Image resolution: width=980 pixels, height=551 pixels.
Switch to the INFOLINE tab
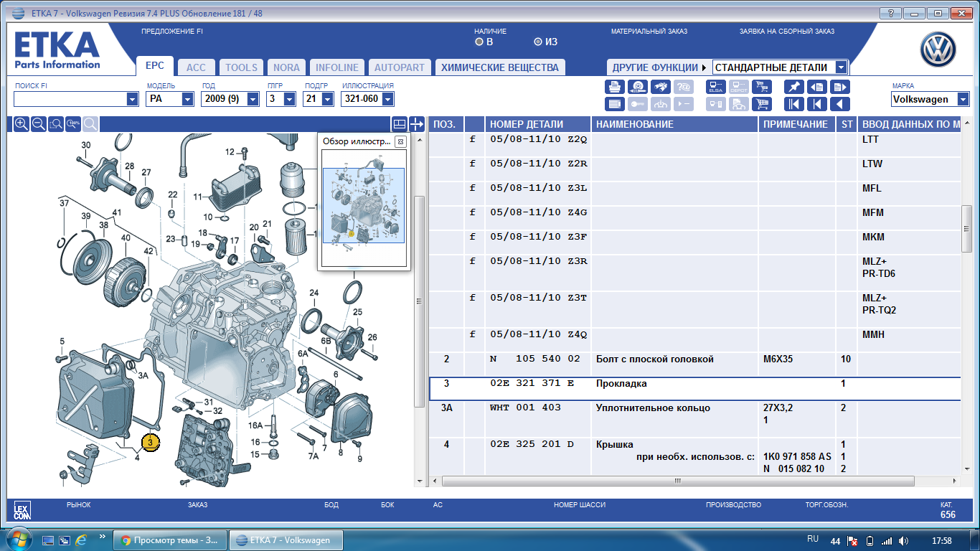click(x=337, y=67)
